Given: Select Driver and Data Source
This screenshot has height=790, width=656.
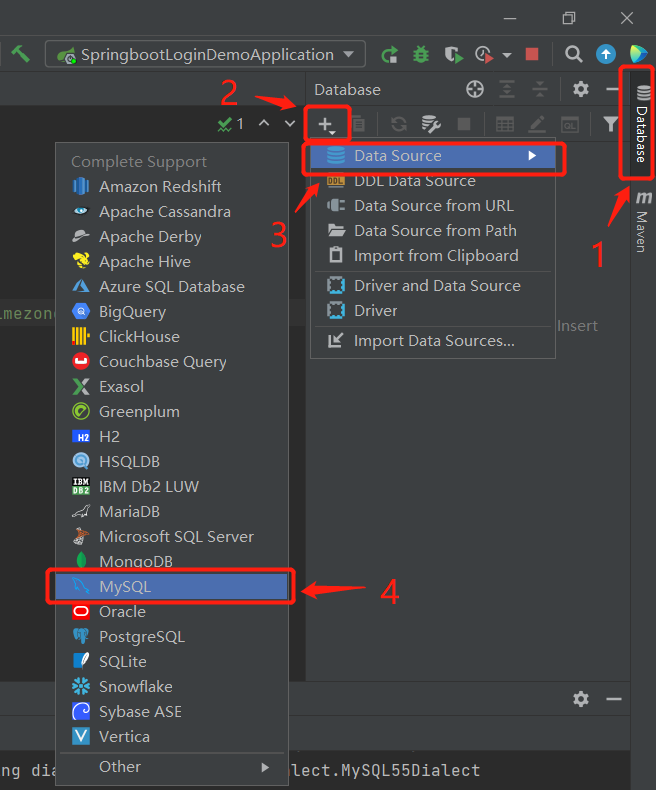Looking at the screenshot, I should point(433,286).
